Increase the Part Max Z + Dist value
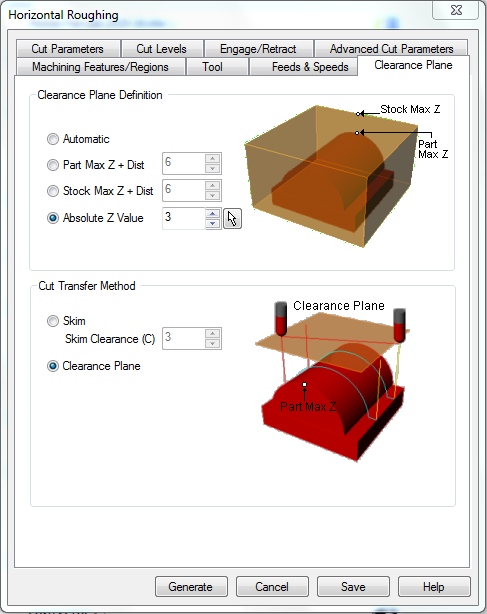 [213, 159]
